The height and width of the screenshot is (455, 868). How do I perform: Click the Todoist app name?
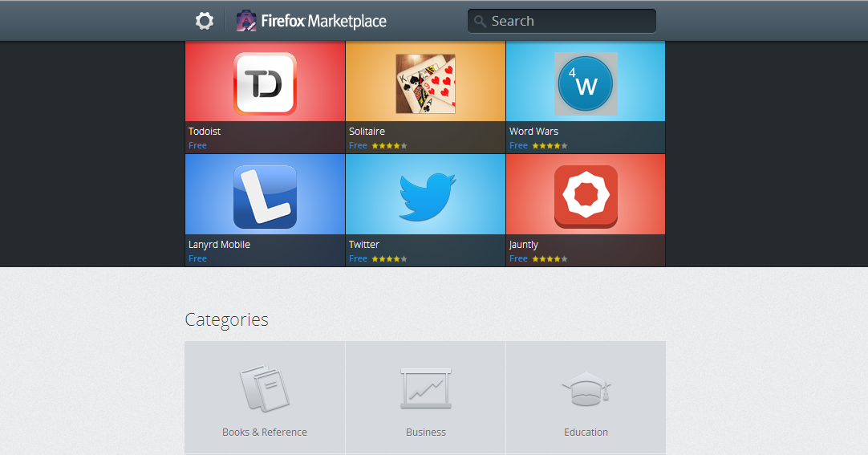click(205, 131)
